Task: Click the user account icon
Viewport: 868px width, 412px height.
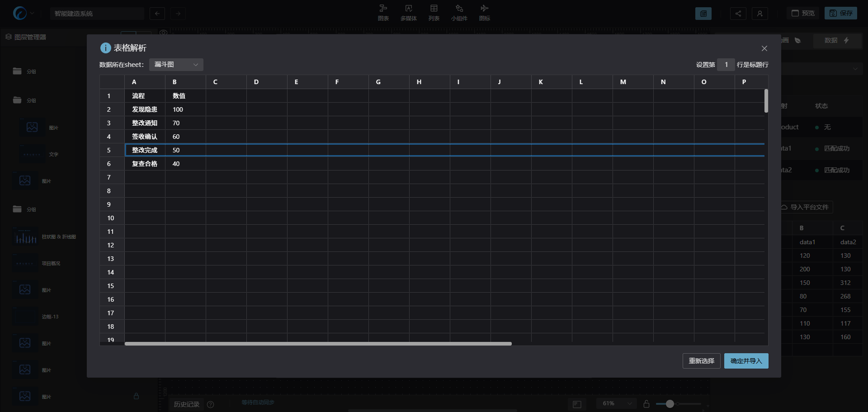Action: click(x=759, y=14)
